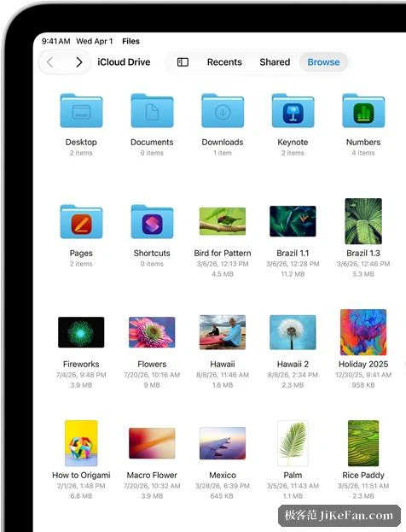Click the Palm file name

click(x=293, y=475)
